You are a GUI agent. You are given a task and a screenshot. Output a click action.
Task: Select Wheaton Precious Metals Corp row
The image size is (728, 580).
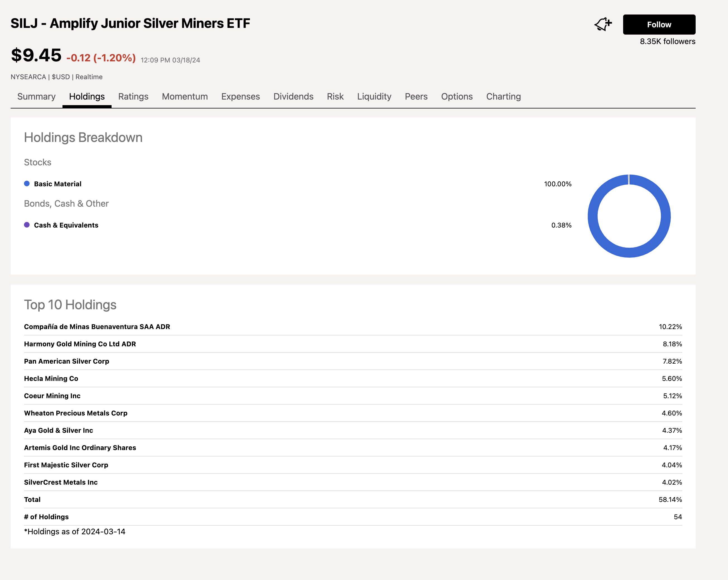(x=76, y=413)
